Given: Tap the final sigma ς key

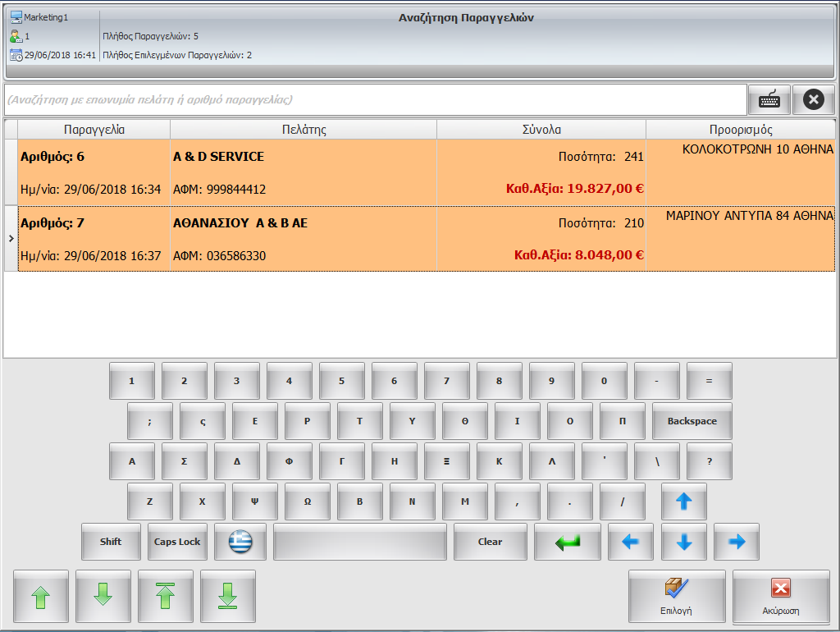Looking at the screenshot, I should click(203, 421).
